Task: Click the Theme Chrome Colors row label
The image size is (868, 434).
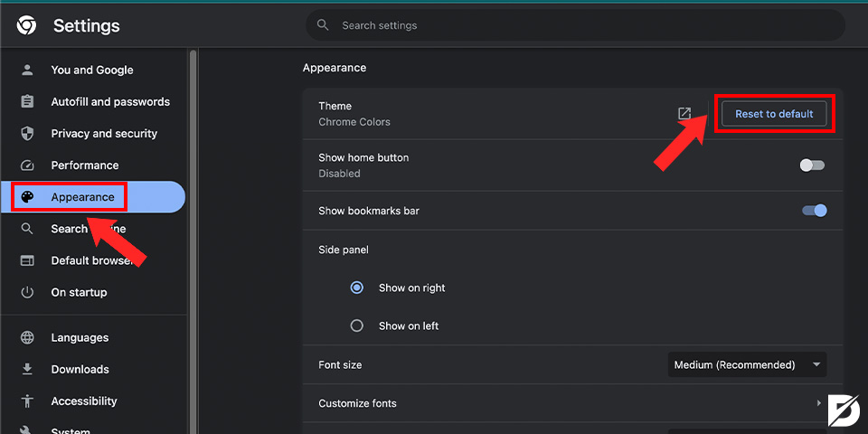Action: click(354, 114)
